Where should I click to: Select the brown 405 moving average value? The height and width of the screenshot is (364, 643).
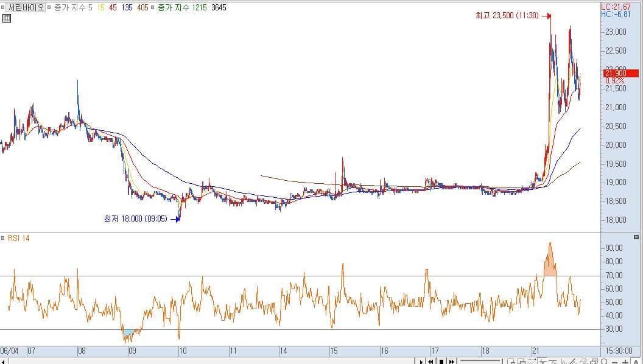click(x=142, y=7)
